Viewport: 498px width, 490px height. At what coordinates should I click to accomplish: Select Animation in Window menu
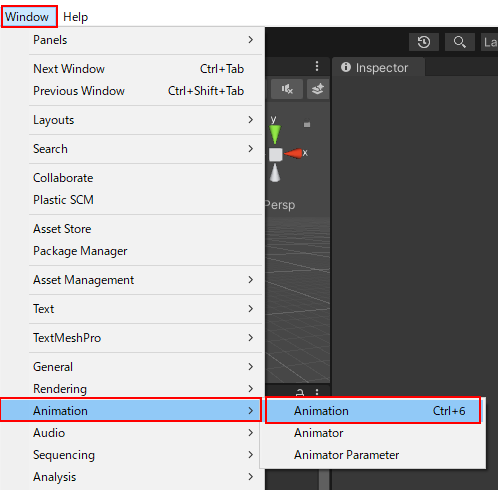(x=131, y=411)
